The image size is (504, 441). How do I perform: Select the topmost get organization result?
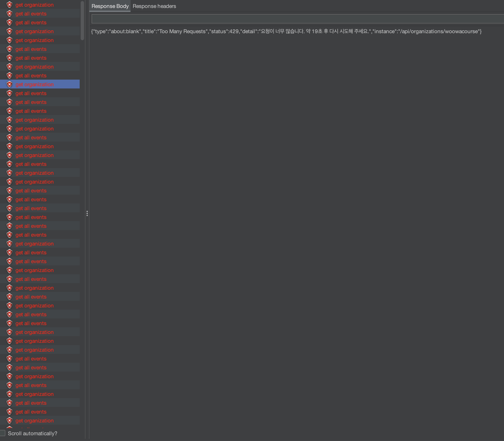point(35,5)
